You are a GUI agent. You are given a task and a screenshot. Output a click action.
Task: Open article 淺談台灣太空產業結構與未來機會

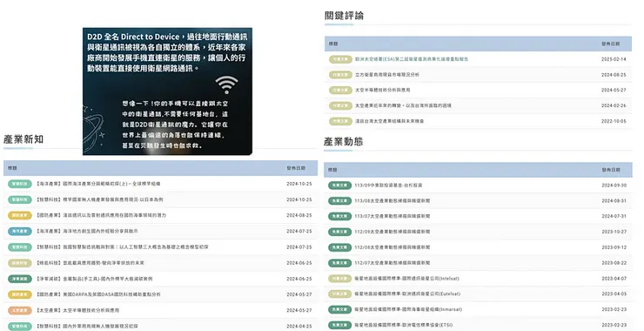click(389, 121)
